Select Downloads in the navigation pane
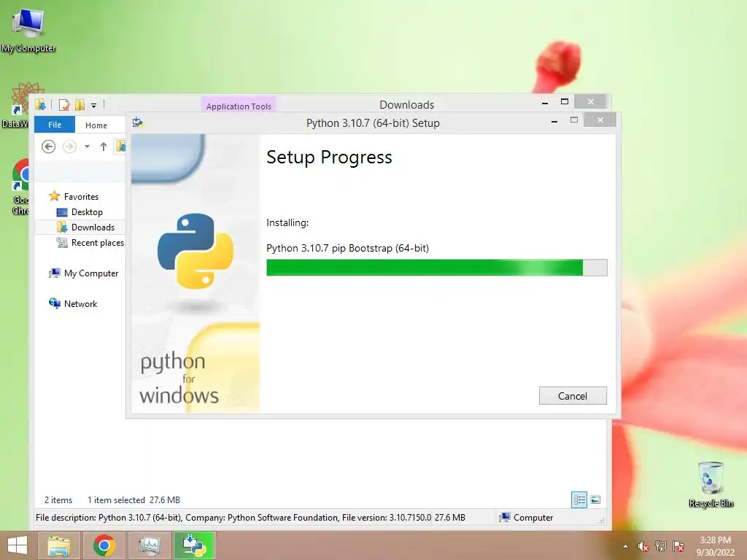Screen dimensions: 747x560 (x=93, y=227)
